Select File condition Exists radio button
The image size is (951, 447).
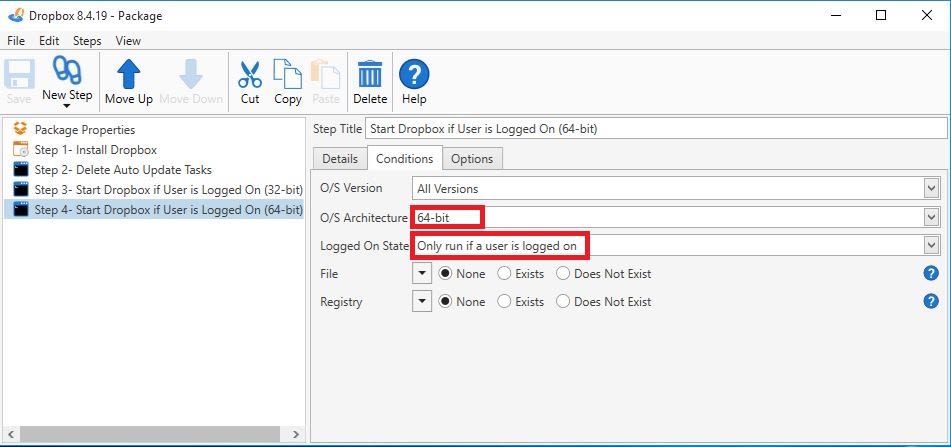[504, 274]
